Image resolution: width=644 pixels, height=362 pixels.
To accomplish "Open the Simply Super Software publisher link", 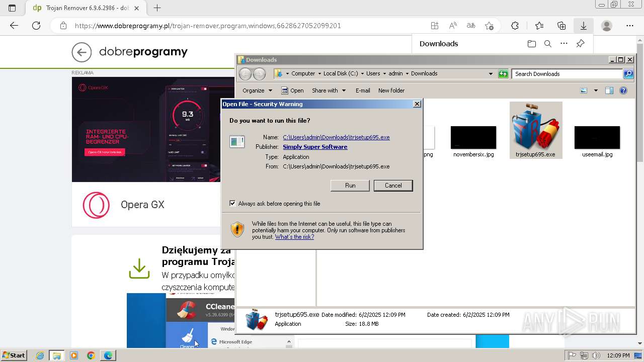I will pos(315,147).
